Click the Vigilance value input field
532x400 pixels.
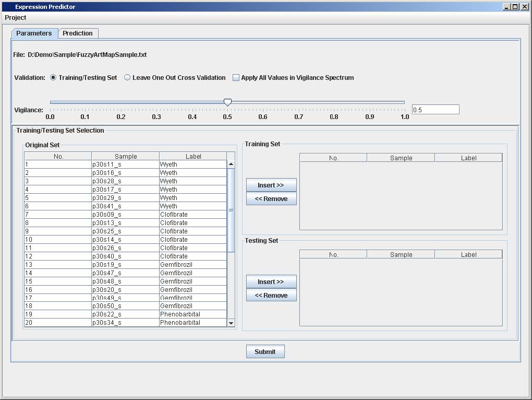[436, 110]
